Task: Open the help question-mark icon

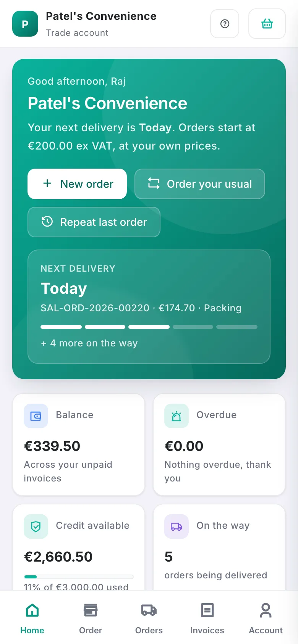Action: pos(225,24)
